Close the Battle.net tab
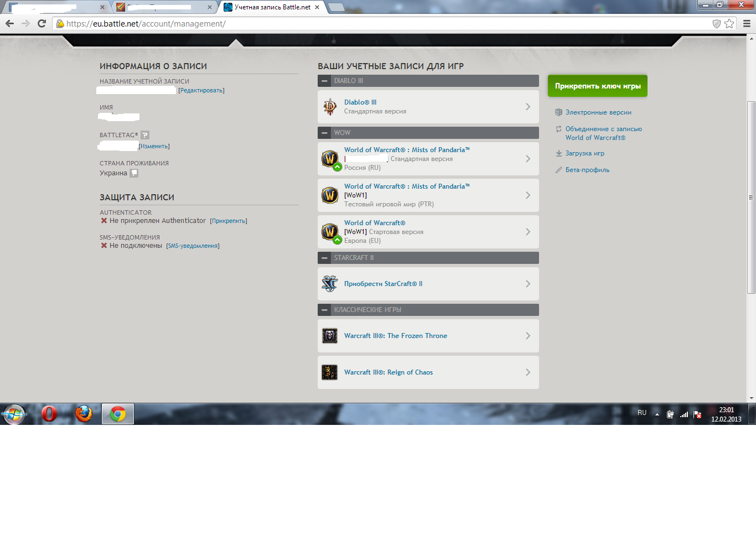756x540 pixels. pos(317,7)
